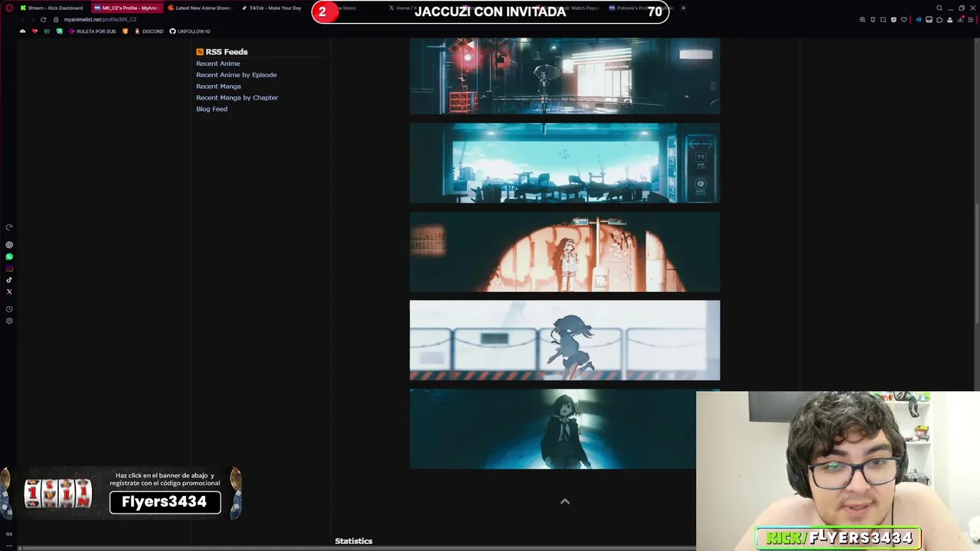
Task: Open X (Twitter) in the sidebar
Action: pyautogui.click(x=9, y=292)
